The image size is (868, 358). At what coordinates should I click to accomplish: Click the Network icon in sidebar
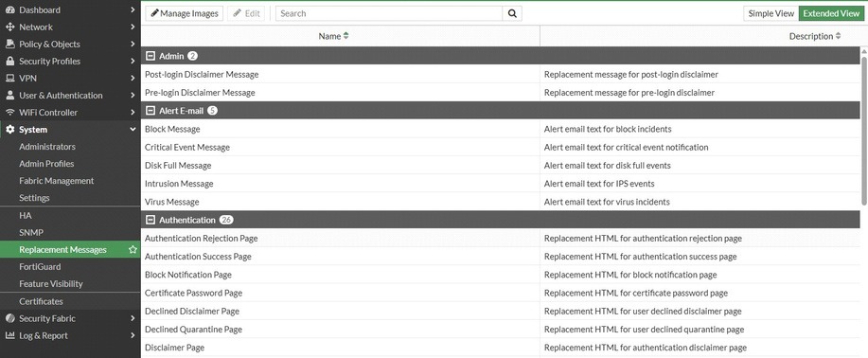10,27
